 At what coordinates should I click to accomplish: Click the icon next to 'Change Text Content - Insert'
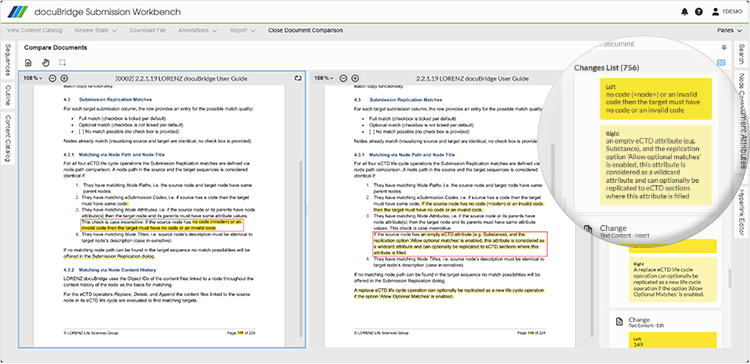coord(588,230)
